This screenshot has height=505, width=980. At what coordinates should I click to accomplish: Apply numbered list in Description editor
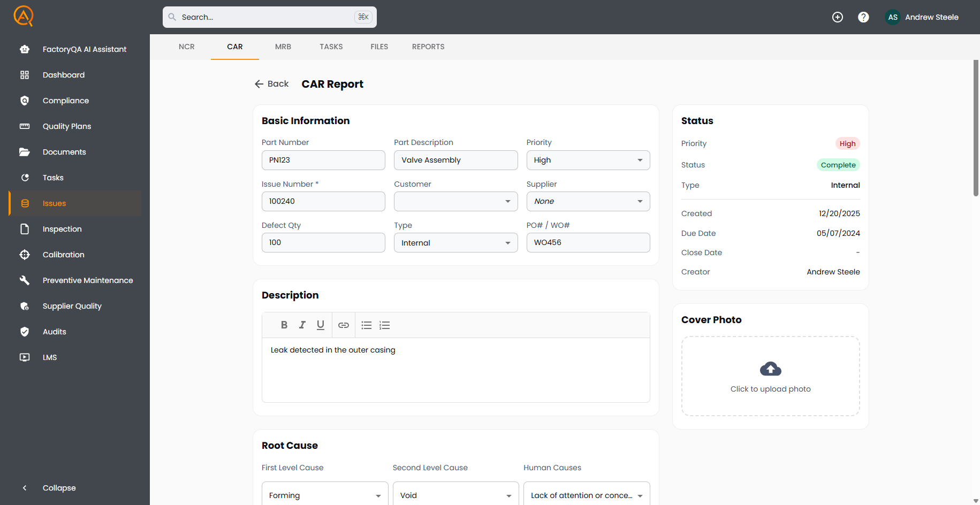pos(385,325)
